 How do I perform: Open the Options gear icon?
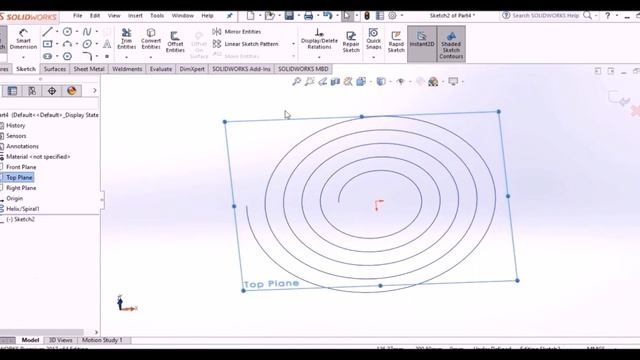pos(392,16)
